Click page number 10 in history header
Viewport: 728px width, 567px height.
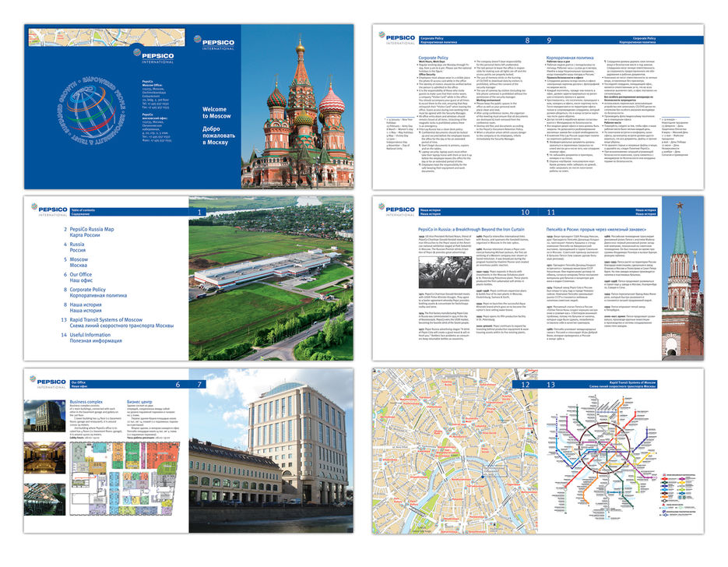(525, 212)
